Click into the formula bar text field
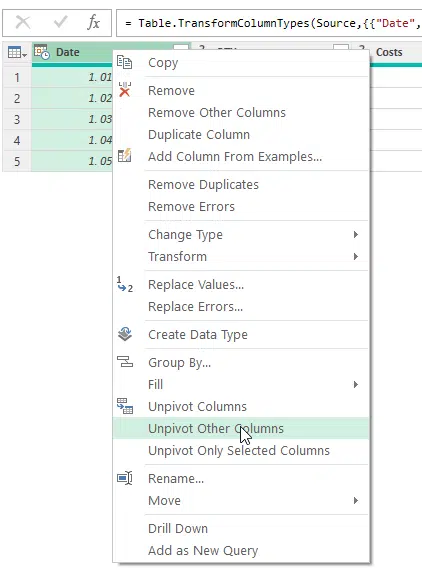Viewport: 422px width, 585px height. [269, 23]
